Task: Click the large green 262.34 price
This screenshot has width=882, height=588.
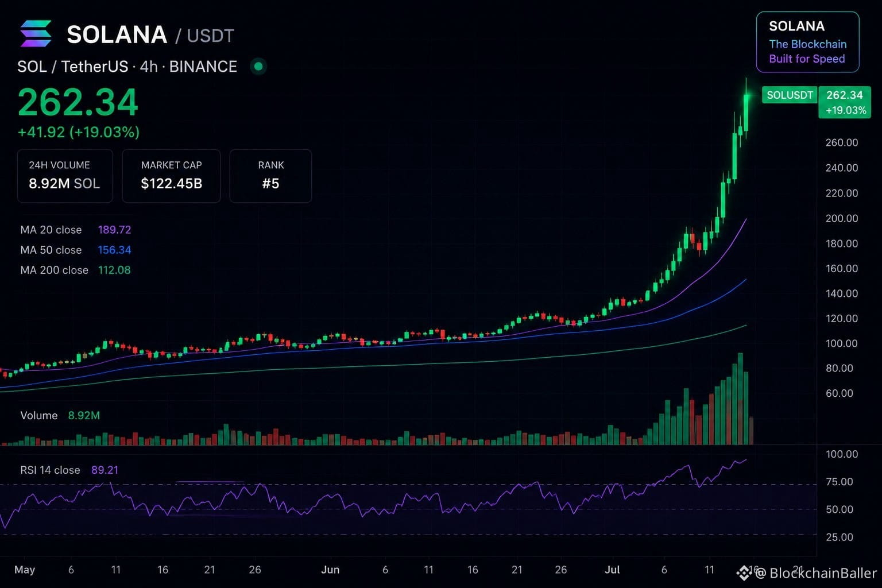Action: click(x=78, y=102)
